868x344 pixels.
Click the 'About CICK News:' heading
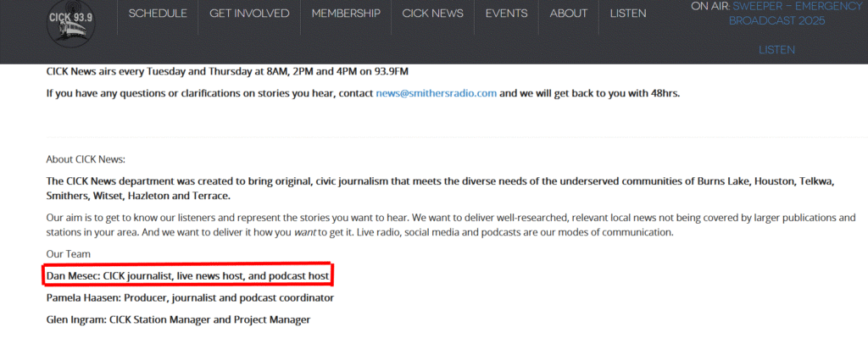click(86, 159)
